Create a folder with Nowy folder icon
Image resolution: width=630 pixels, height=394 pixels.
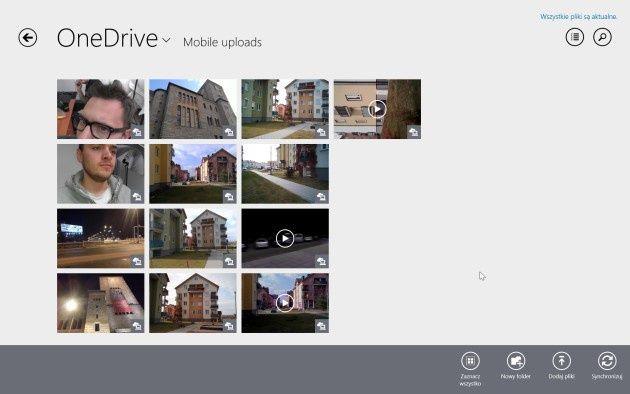click(x=516, y=361)
